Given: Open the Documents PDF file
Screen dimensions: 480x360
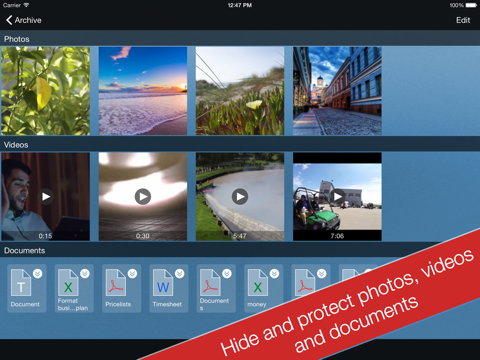Looking at the screenshot, I should 216,288.
